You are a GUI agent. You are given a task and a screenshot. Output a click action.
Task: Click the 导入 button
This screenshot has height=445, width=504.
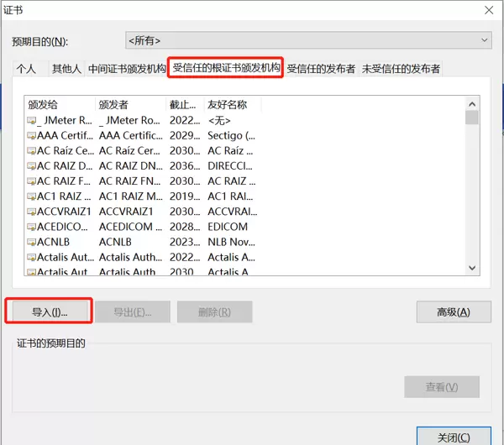tap(50, 311)
